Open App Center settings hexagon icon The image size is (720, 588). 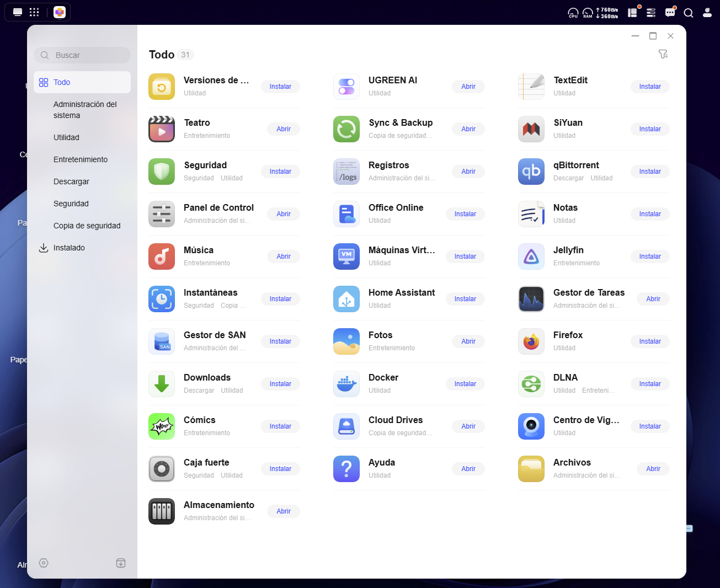[x=44, y=563]
